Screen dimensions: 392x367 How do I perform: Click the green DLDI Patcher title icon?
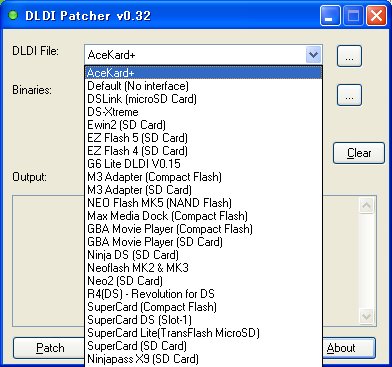tap(13, 15)
